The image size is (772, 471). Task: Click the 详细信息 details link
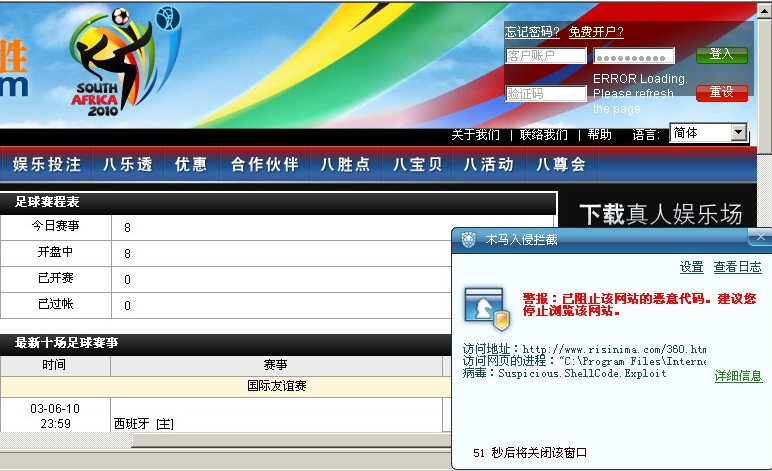738,376
